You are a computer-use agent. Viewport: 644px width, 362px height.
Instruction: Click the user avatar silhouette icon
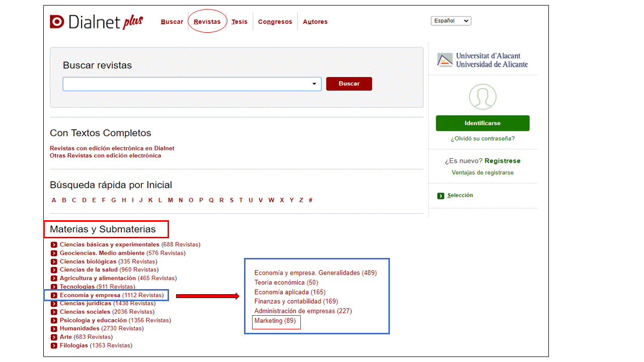482,97
